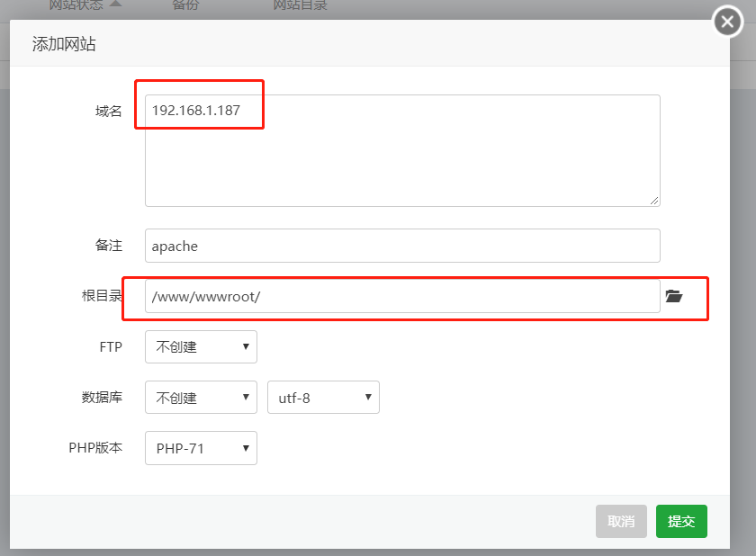Select the 网站目录 column header
Screen dimensions: 756x556
(x=300, y=5)
